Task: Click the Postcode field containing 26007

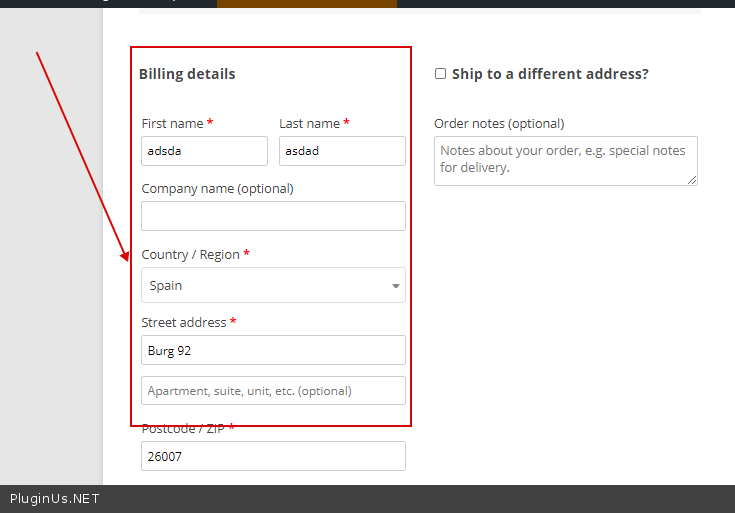Action: point(273,456)
